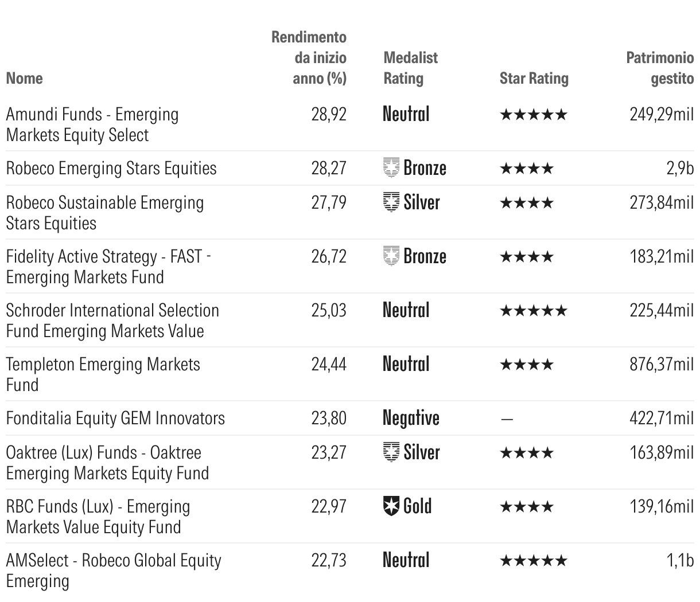Viewport: 700px width, 602px height.
Task: Open the Robeco Emerging Stars Equities fund
Action: [x=111, y=168]
